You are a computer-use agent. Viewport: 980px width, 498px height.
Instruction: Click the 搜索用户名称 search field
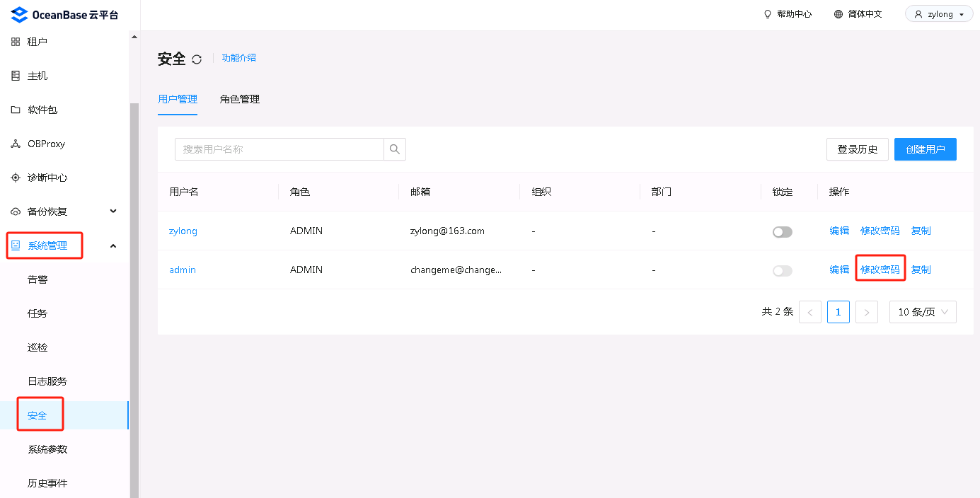pos(279,149)
